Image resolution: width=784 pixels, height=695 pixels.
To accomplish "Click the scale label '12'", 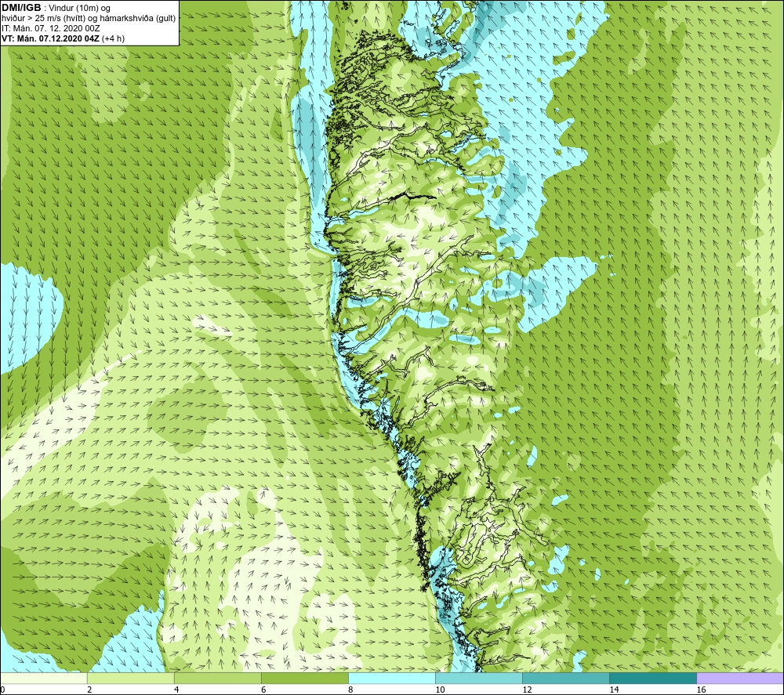I will click(x=527, y=690).
